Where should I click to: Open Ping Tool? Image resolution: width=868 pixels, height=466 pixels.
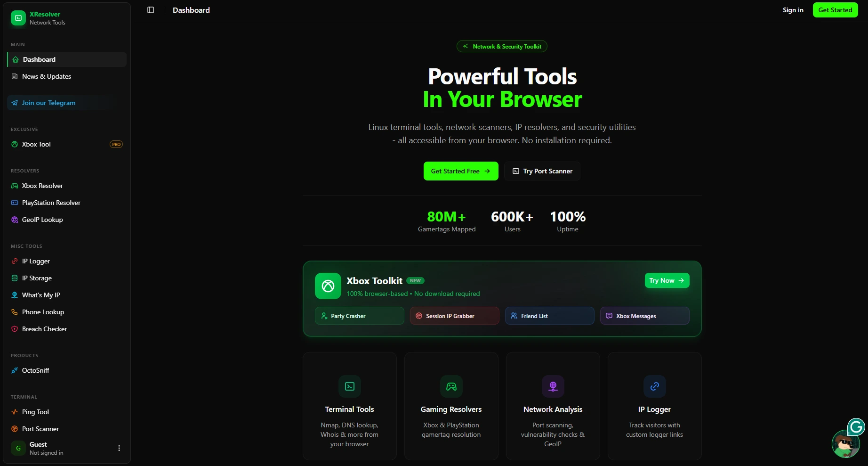[67, 412]
